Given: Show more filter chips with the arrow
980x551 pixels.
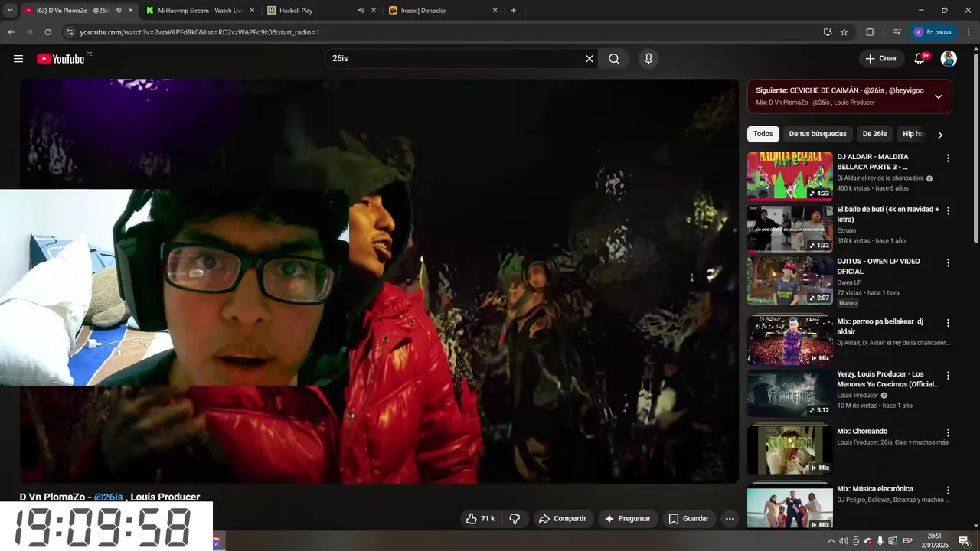Looking at the screenshot, I should [940, 135].
